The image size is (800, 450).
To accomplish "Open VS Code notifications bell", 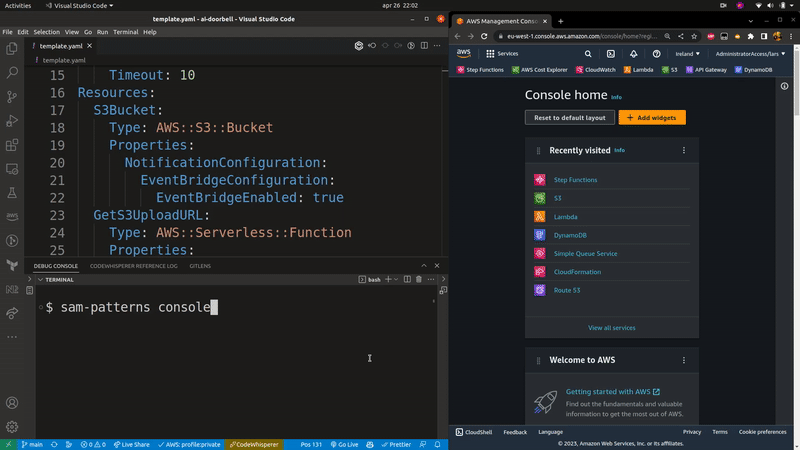I will (437, 444).
